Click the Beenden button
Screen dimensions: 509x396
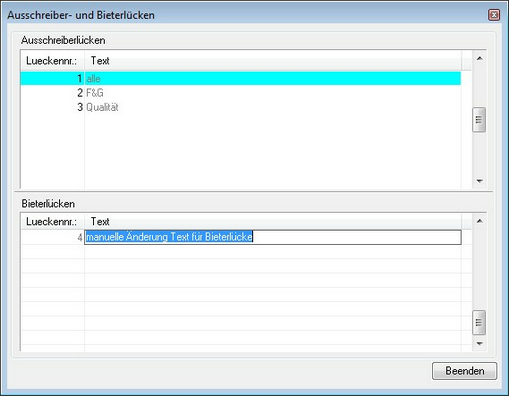pos(464,371)
